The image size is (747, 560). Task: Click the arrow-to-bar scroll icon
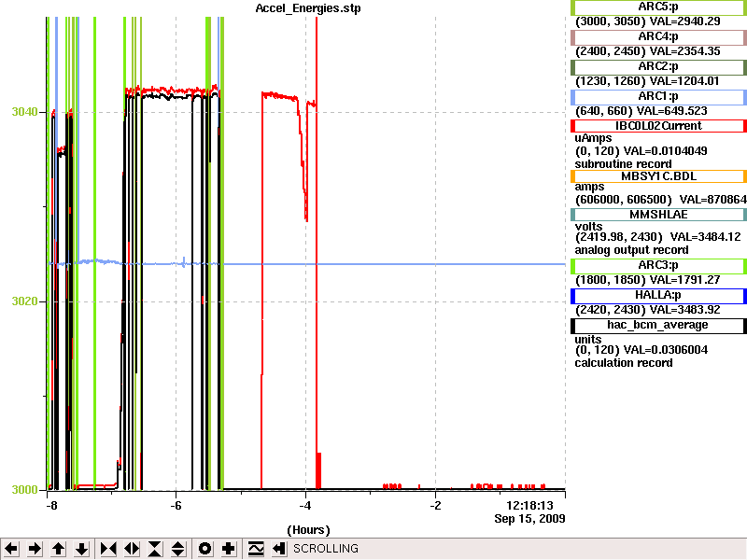pos(278,549)
